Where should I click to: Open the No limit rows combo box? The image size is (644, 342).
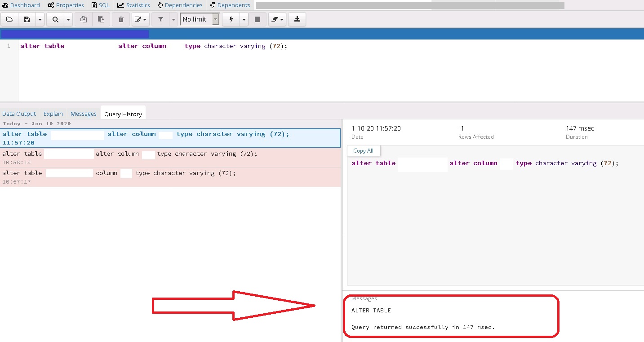coord(200,19)
